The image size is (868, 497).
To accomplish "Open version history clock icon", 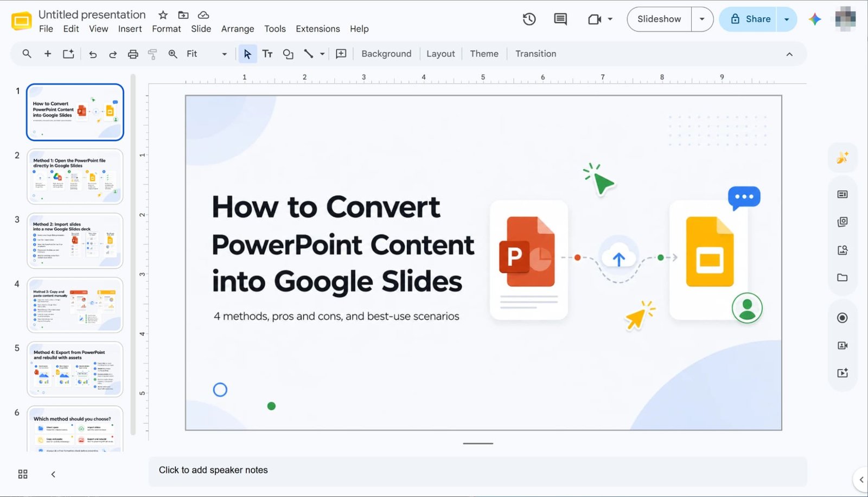I will click(529, 19).
